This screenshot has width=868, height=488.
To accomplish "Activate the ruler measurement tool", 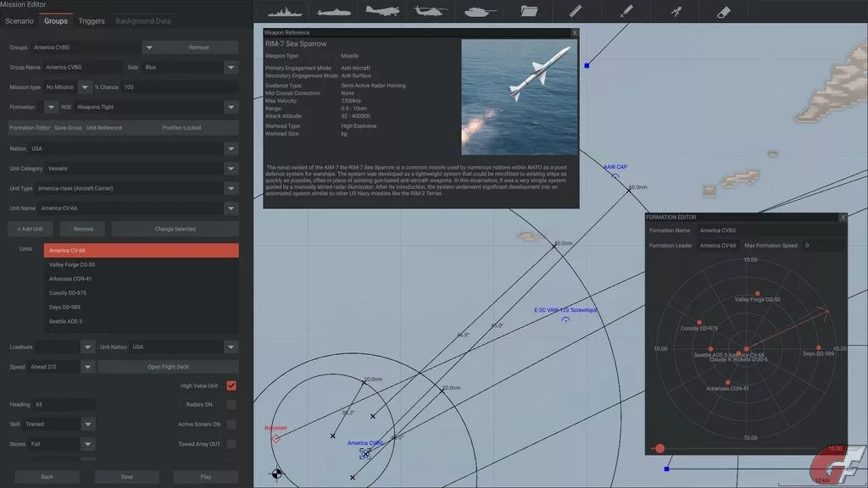I will (x=576, y=11).
